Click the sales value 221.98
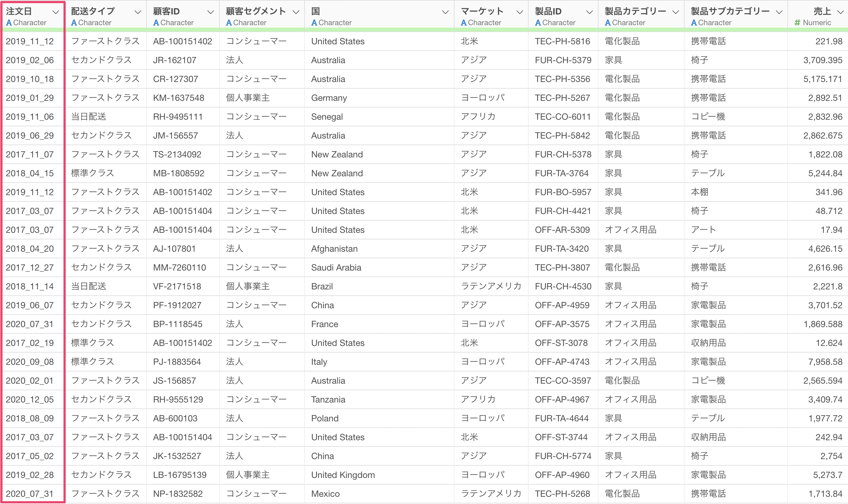This screenshot has height=504, width=848. point(829,41)
